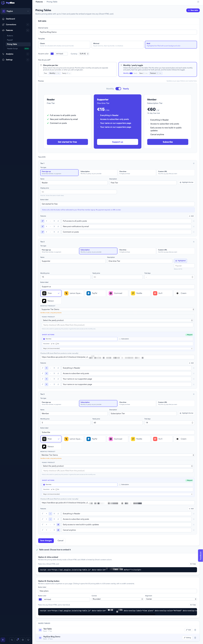The height and width of the screenshot is (644, 203).
Task: Expand the Connections sidebar section
Action: (x=28, y=24)
